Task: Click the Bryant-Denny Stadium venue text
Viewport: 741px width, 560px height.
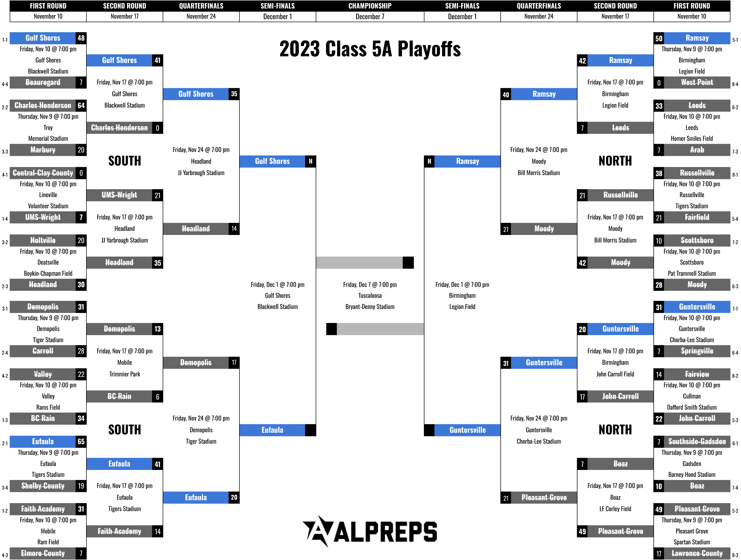Action: (x=370, y=307)
